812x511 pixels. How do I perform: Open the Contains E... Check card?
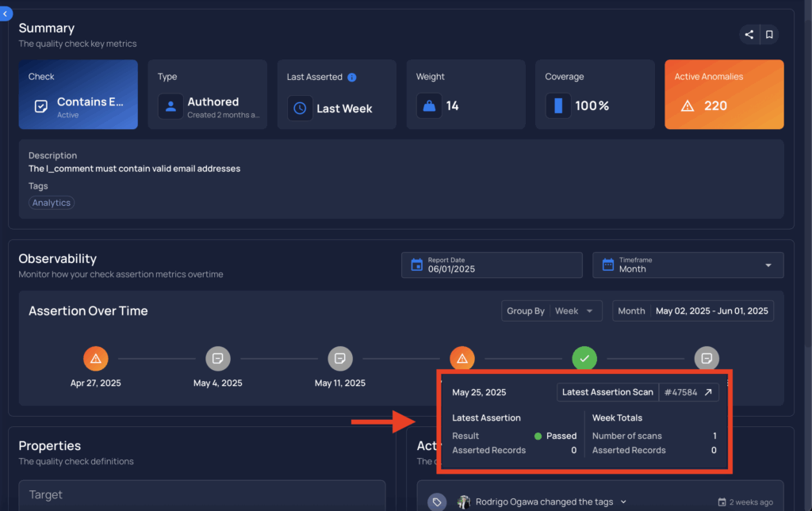[79, 94]
